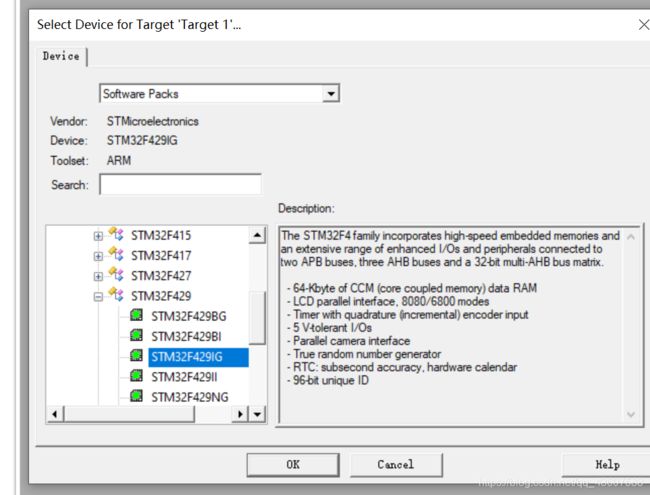Select the STM32F429II device

click(x=184, y=377)
